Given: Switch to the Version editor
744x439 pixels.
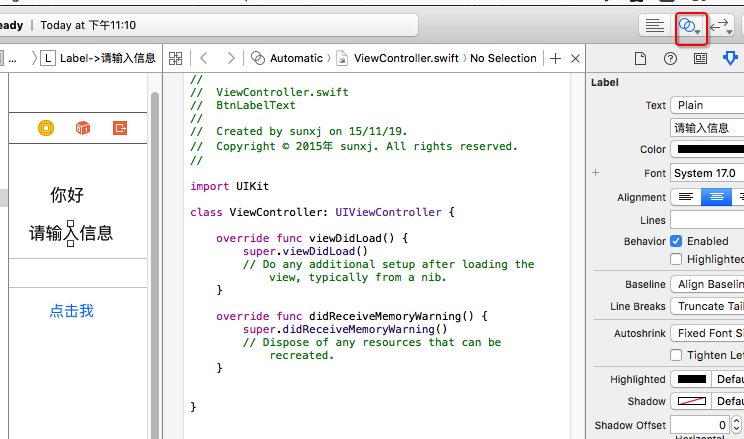Looking at the screenshot, I should [x=721, y=26].
